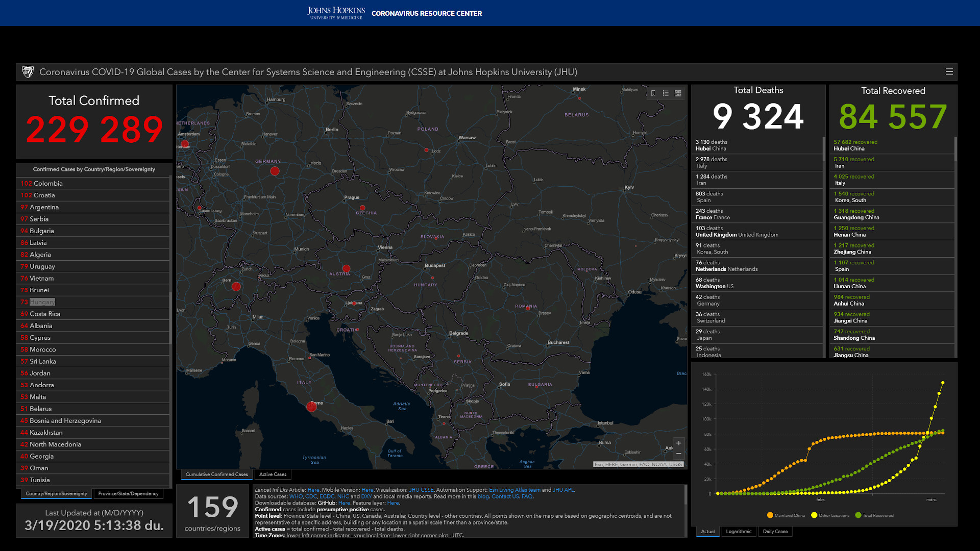Select Tunisia row in cases list
980x551 pixels.
pyautogui.click(x=92, y=480)
